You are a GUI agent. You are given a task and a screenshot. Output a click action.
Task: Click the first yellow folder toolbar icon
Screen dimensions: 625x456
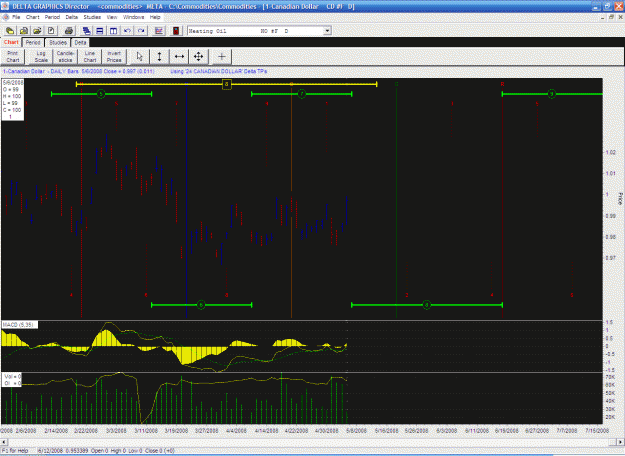click(10, 31)
